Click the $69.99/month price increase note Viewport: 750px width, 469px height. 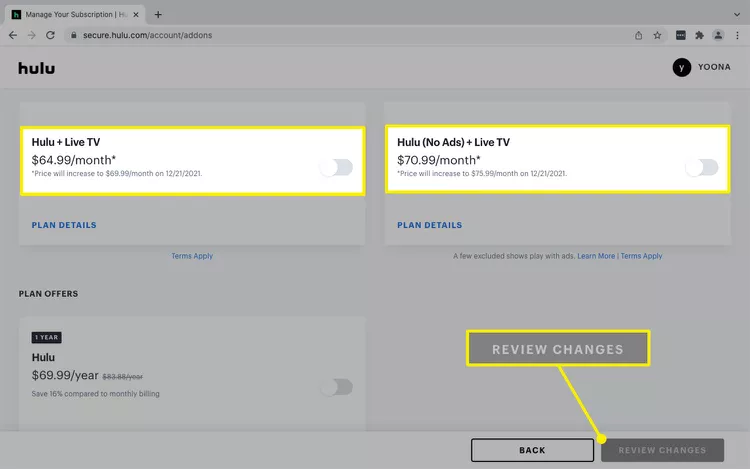click(x=117, y=174)
